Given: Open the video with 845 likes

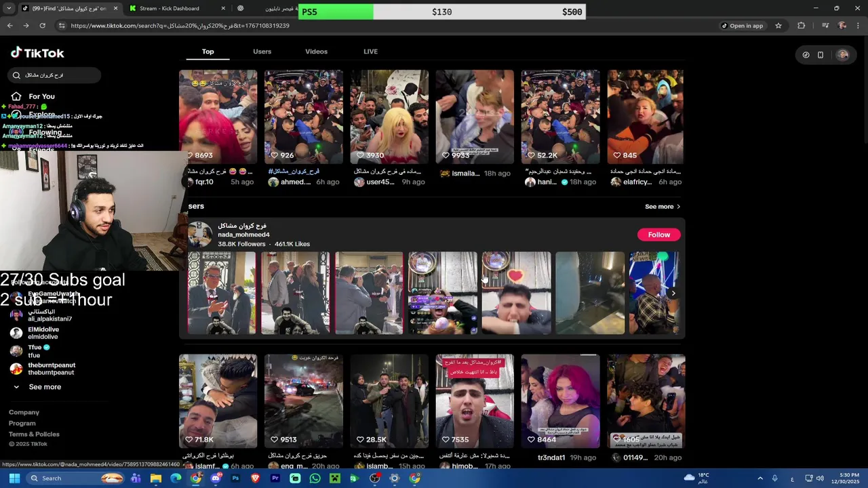Looking at the screenshot, I should (646, 117).
